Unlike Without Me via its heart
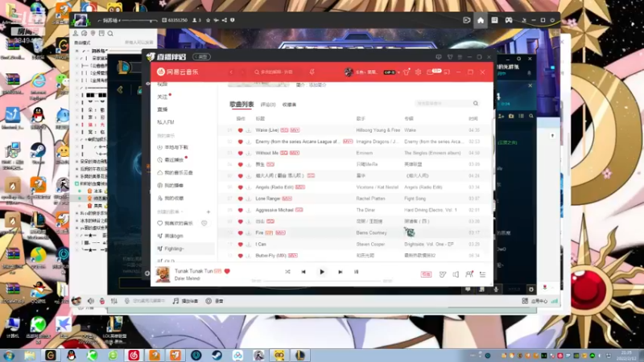This screenshot has height=362, width=644. click(240, 153)
